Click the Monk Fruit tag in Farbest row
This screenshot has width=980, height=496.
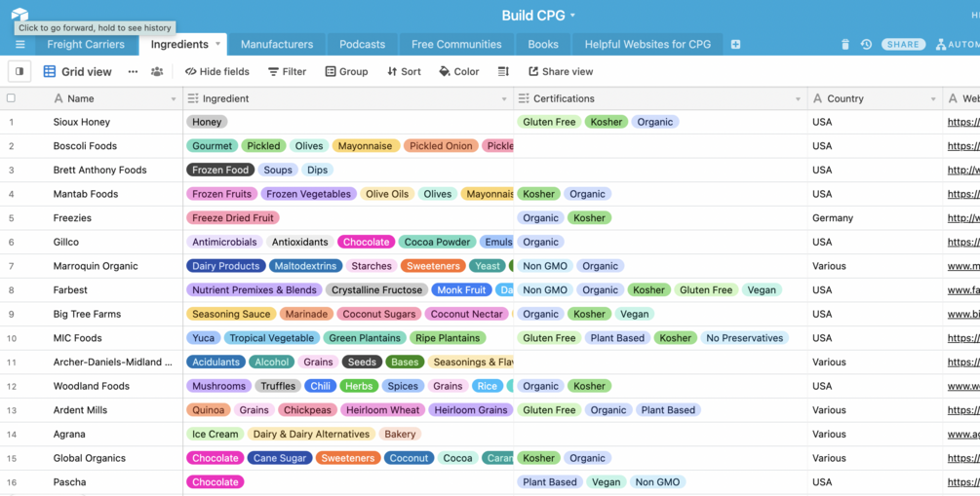(x=461, y=289)
